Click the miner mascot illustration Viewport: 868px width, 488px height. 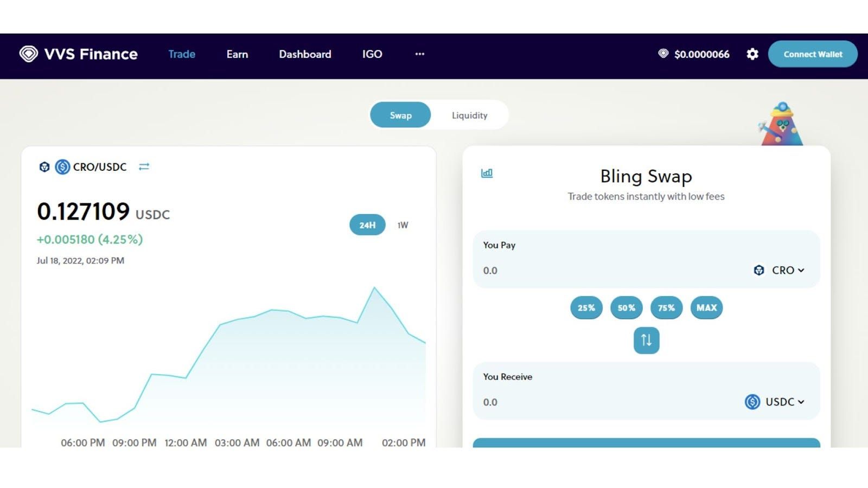point(782,124)
